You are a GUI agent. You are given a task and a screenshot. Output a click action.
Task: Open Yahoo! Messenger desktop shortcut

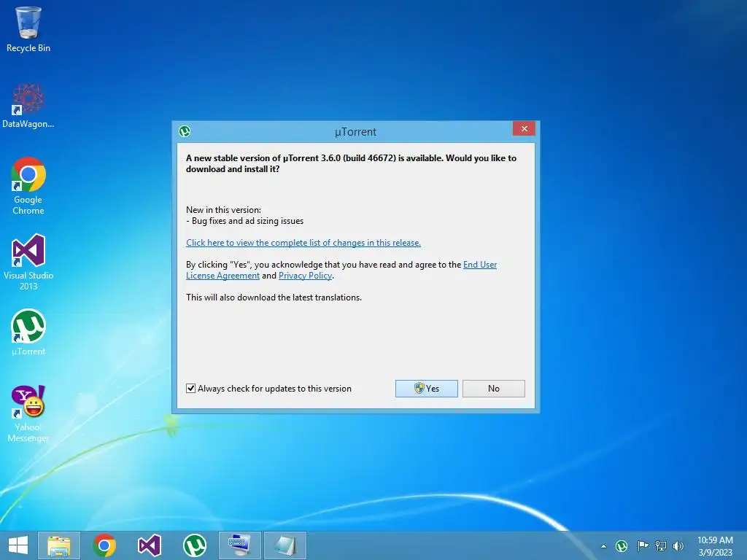point(28,413)
